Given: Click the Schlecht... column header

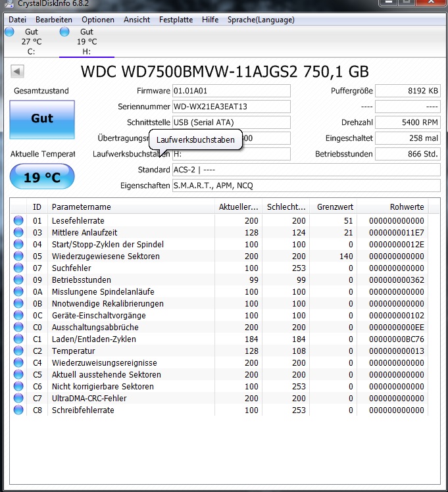Looking at the screenshot, I should (x=286, y=207).
